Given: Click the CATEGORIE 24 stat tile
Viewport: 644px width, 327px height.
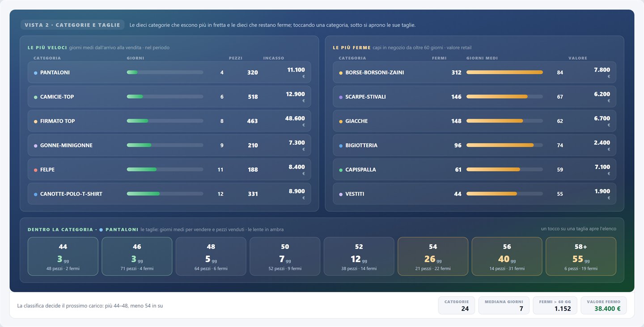Looking at the screenshot, I should [x=457, y=306].
